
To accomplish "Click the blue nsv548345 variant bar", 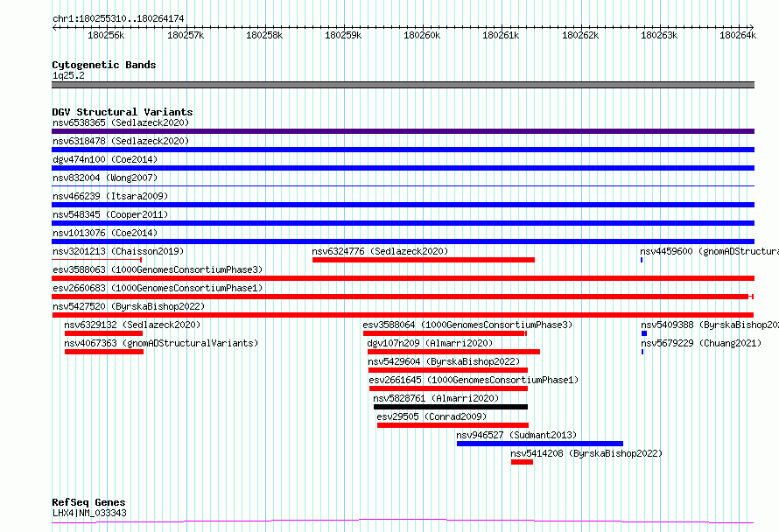I will [403, 223].
